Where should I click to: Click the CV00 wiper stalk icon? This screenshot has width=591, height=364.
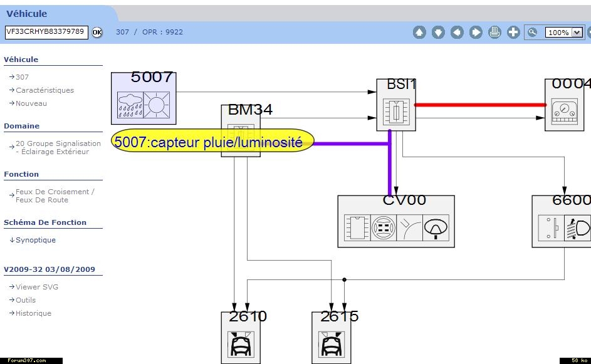[409, 227]
